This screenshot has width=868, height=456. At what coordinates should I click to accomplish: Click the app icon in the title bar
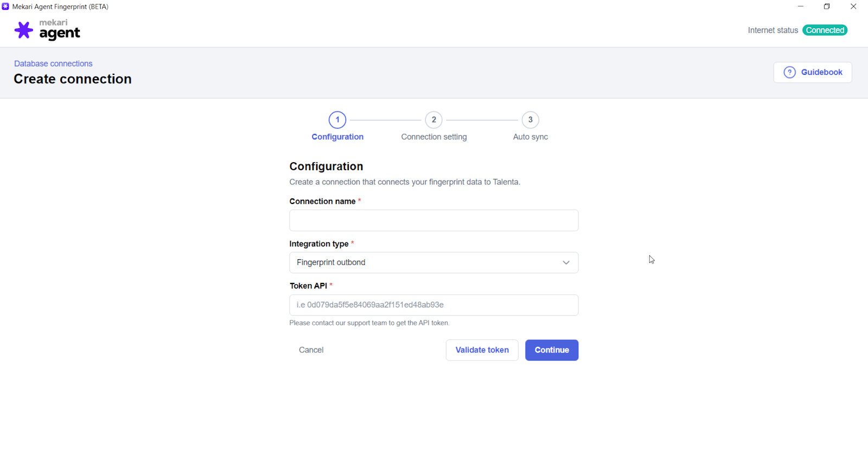[5, 7]
